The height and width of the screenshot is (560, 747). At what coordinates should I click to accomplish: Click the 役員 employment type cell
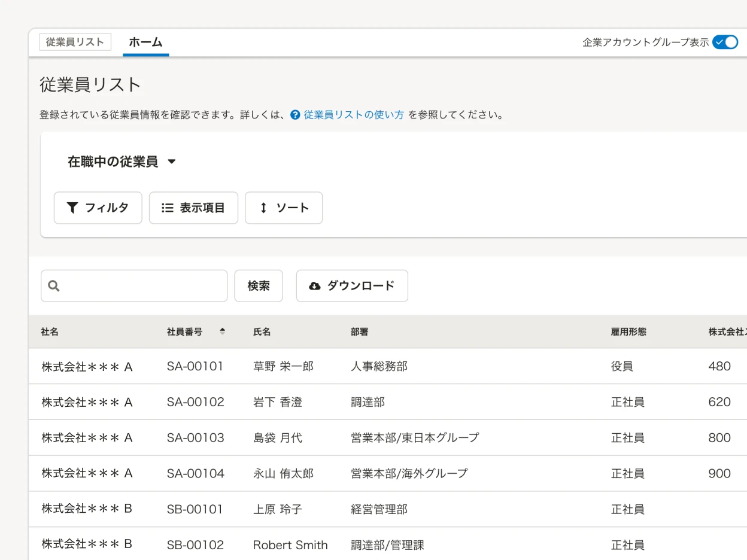622,366
